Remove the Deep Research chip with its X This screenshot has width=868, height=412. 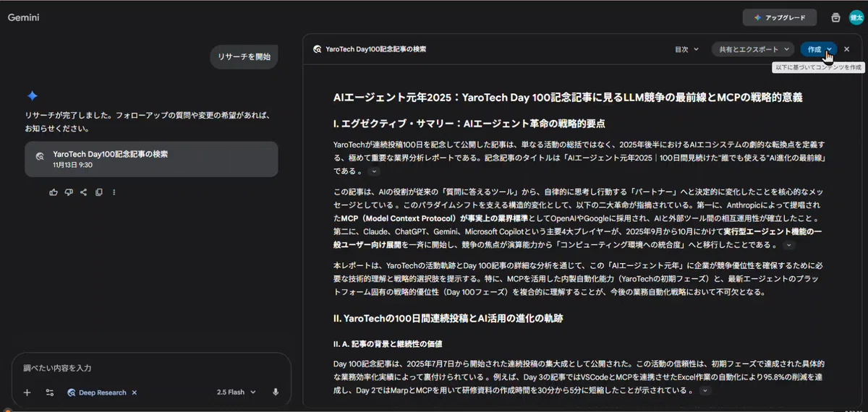(x=134, y=392)
